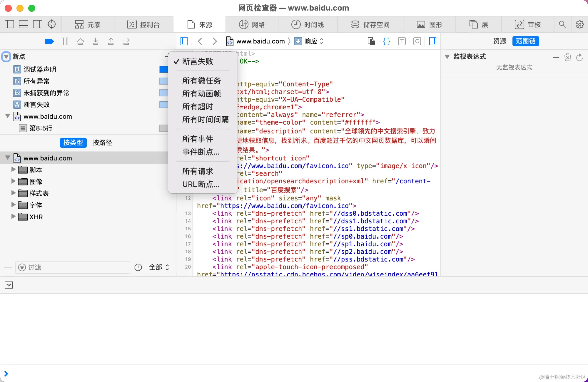Select the 资源 resources button

(x=500, y=41)
